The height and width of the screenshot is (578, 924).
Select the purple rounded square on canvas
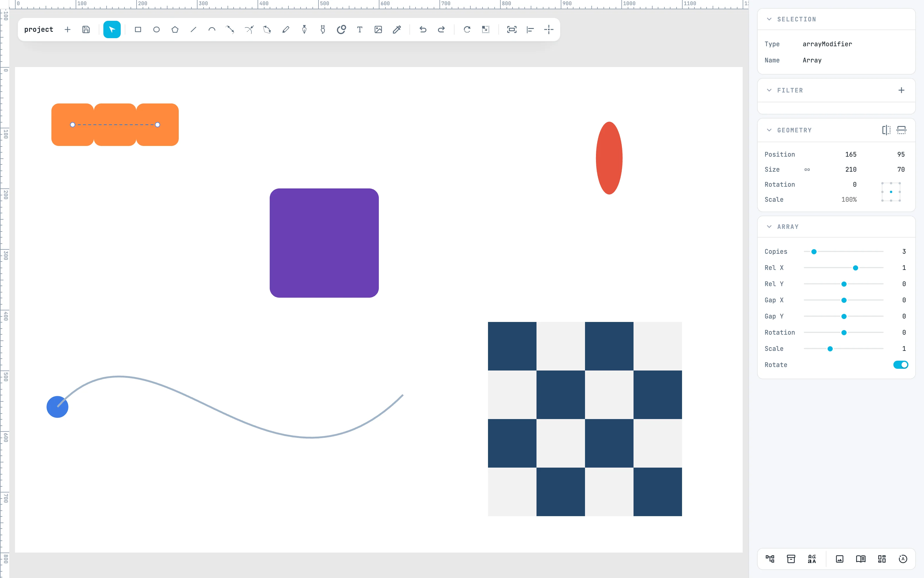tap(324, 243)
